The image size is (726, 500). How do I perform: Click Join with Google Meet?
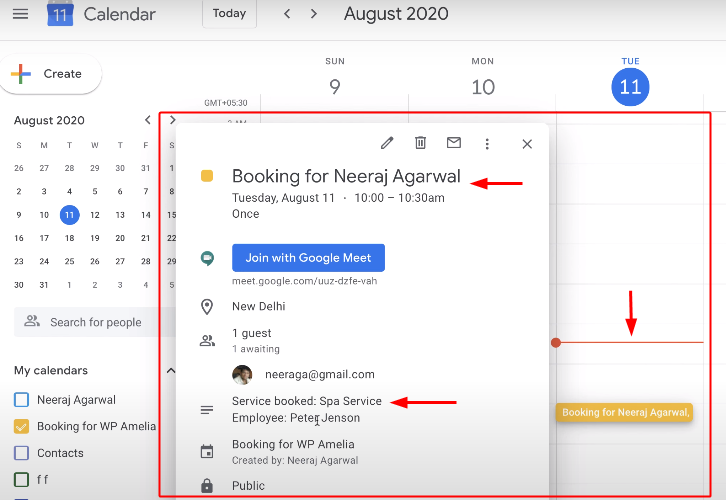click(308, 258)
